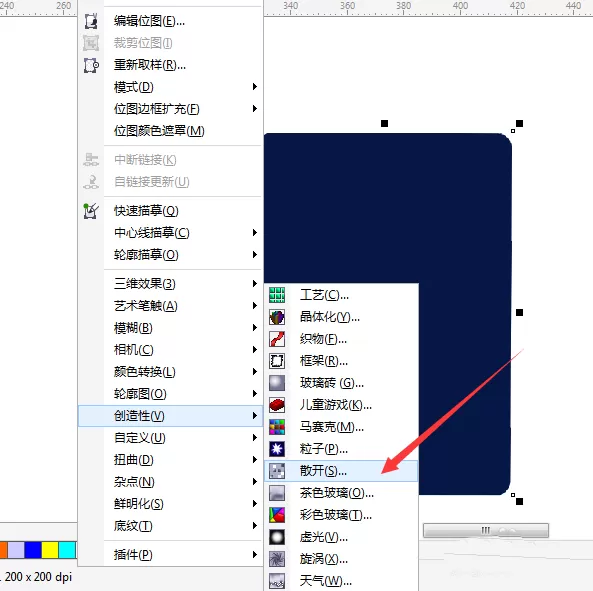Expand the 三维效果(3) submenu arrow

pos(255,284)
